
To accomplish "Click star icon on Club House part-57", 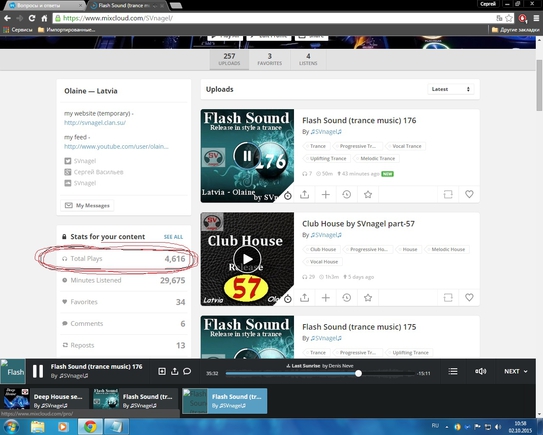I will click(x=368, y=298).
